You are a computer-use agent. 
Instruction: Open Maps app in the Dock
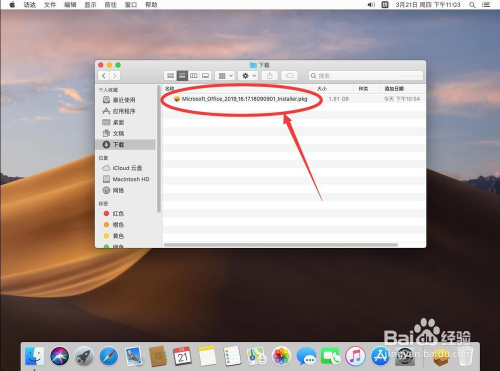257,356
